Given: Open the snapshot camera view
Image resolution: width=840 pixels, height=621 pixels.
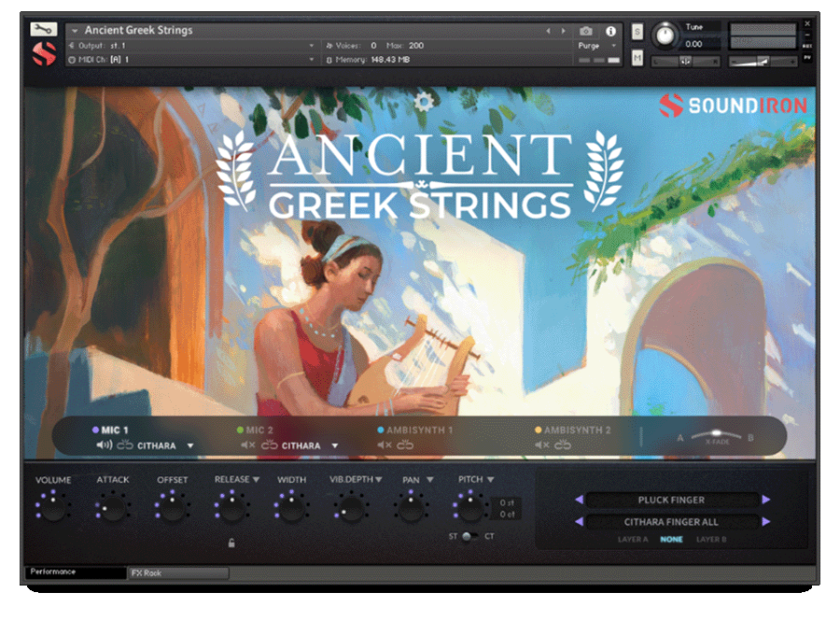Looking at the screenshot, I should click(586, 31).
